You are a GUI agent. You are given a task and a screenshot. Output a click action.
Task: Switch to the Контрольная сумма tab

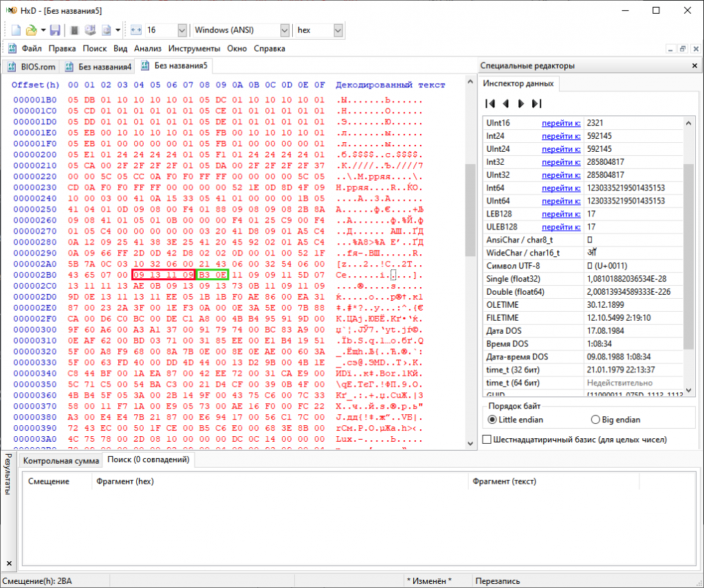61,461
